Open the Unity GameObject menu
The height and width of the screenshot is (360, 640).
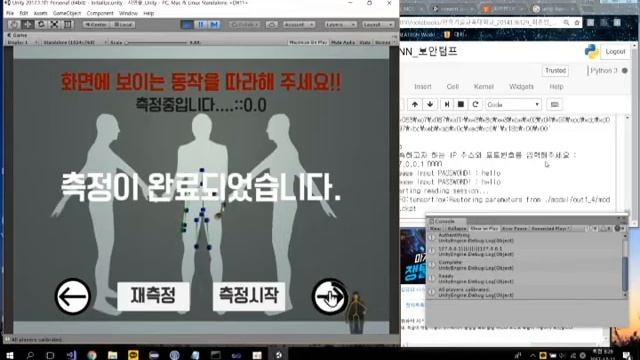click(x=67, y=13)
